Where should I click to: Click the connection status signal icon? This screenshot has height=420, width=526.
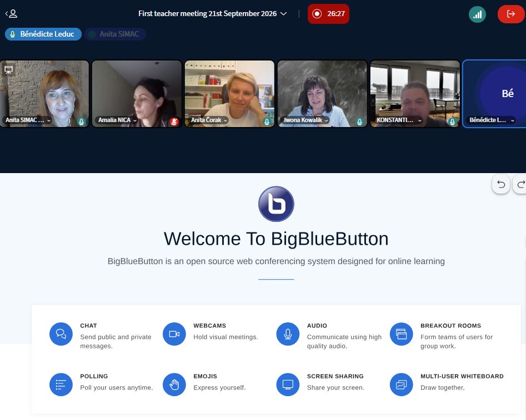[x=477, y=14]
